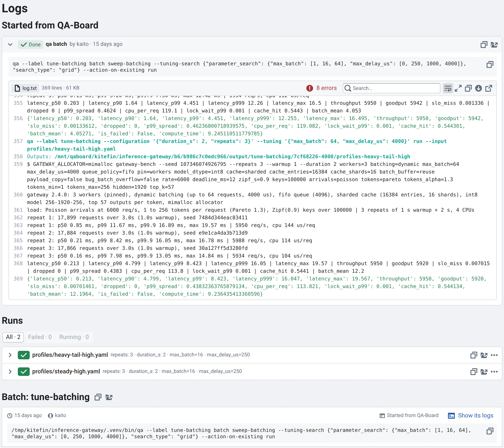Click the log.txt file label
The height and width of the screenshot is (448, 504).
click(26, 88)
